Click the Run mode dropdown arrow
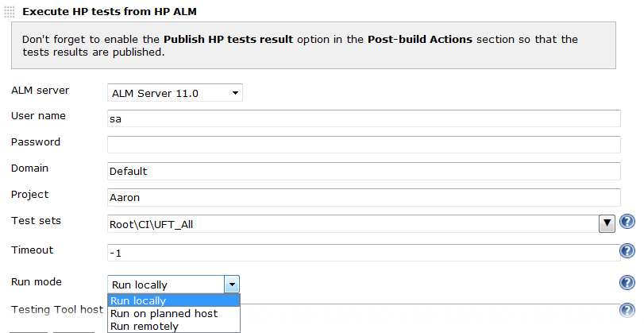This screenshot has height=333, width=644. [x=231, y=285]
